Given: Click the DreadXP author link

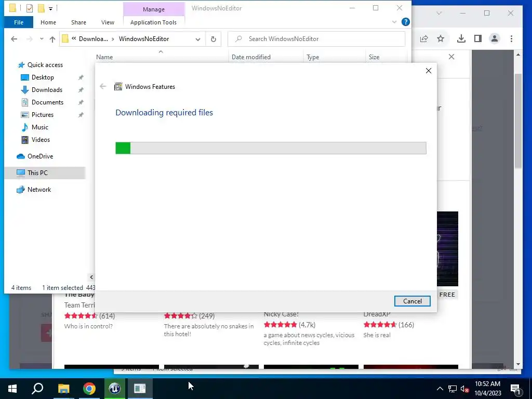Looking at the screenshot, I should [x=377, y=314].
